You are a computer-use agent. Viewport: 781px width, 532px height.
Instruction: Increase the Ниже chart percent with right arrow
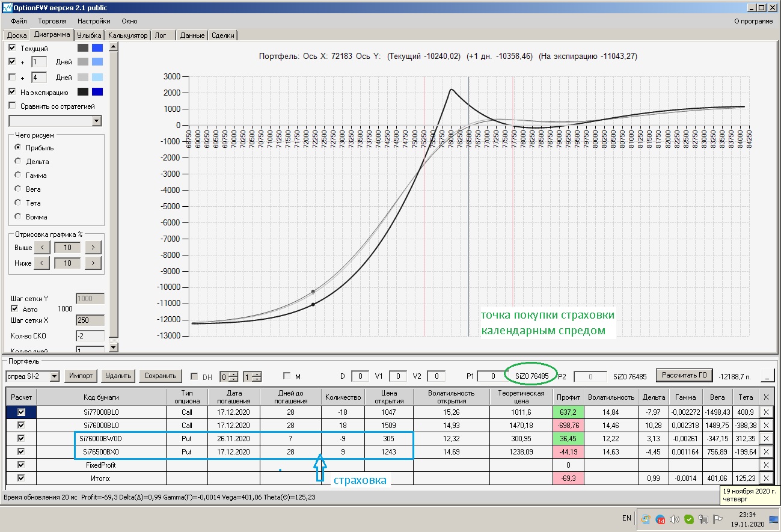coord(93,263)
